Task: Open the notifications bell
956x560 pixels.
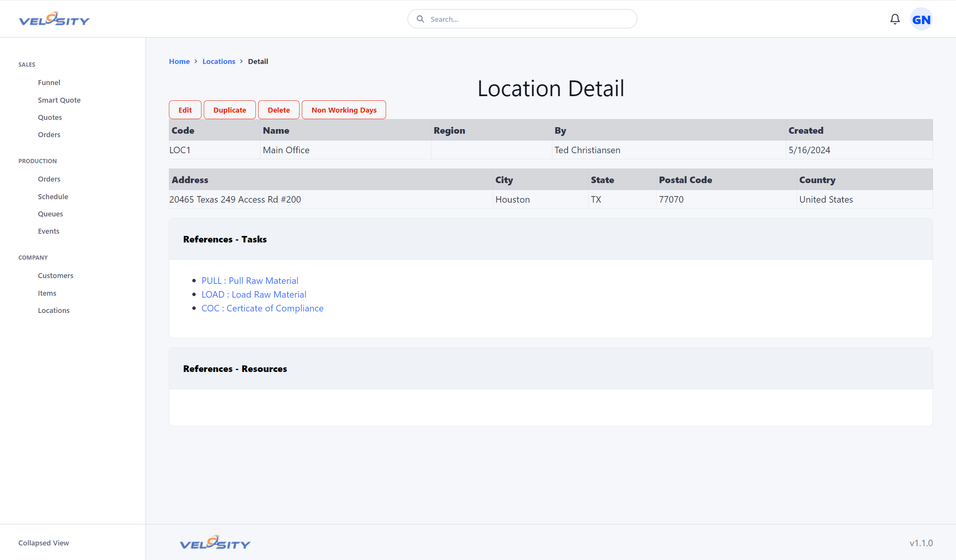Action: [895, 19]
